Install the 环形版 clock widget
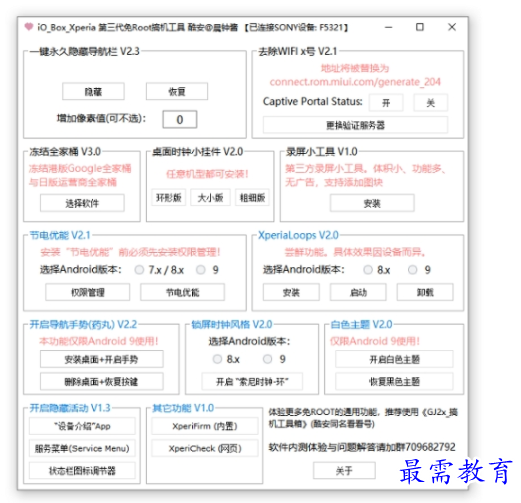The height and width of the screenshot is (503, 521). click(169, 198)
